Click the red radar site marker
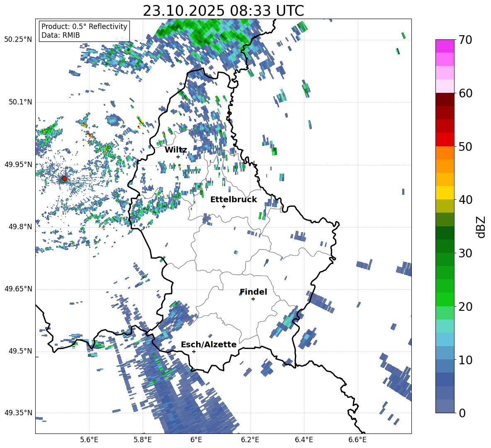The width and height of the screenshot is (491, 448). pyautogui.click(x=64, y=178)
